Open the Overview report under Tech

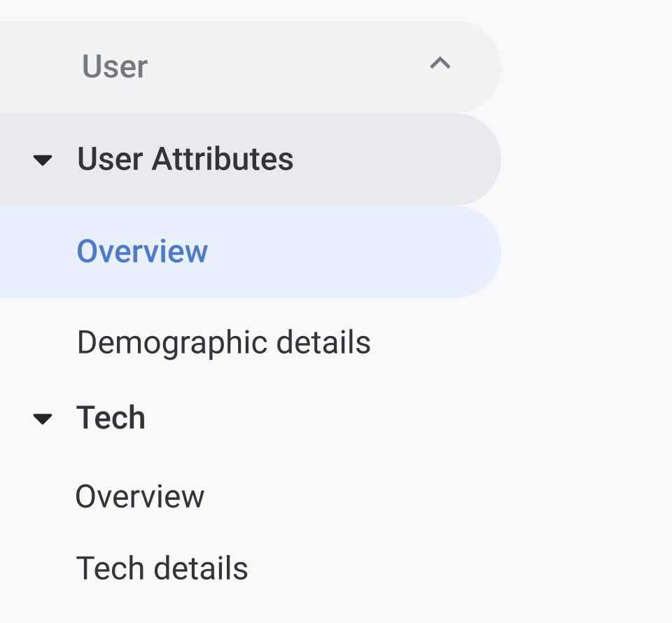pyautogui.click(x=140, y=496)
